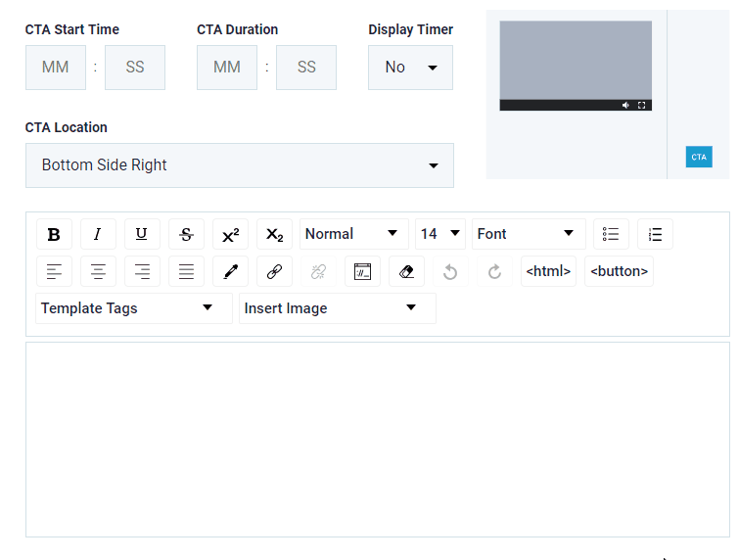Insert a numbered ordered list
Image resolution: width=739 pixels, height=560 pixels.
coord(655,234)
